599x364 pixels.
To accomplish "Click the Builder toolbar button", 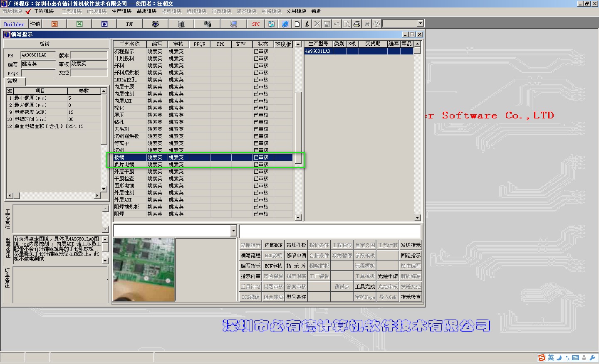I will [x=14, y=24].
